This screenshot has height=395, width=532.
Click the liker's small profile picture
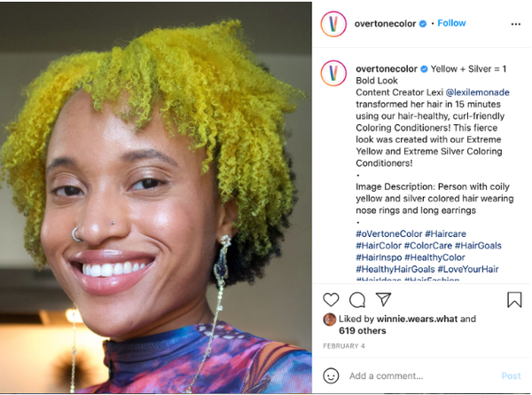click(x=329, y=320)
